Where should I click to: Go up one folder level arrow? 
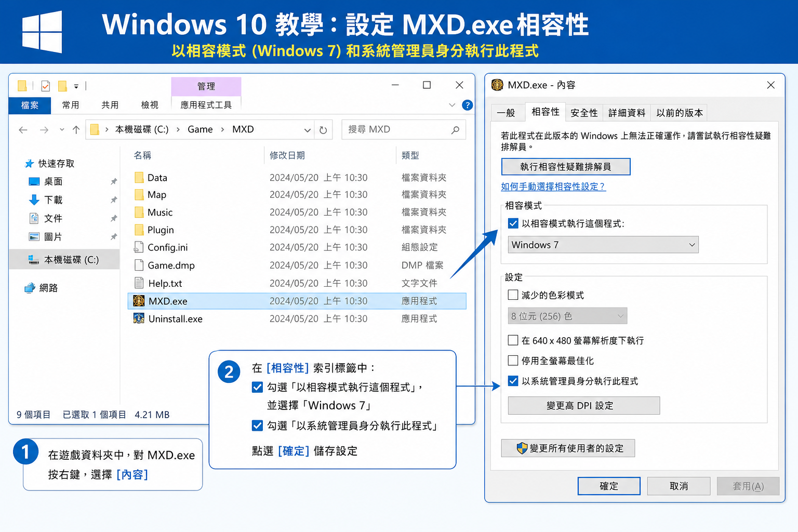point(76,130)
